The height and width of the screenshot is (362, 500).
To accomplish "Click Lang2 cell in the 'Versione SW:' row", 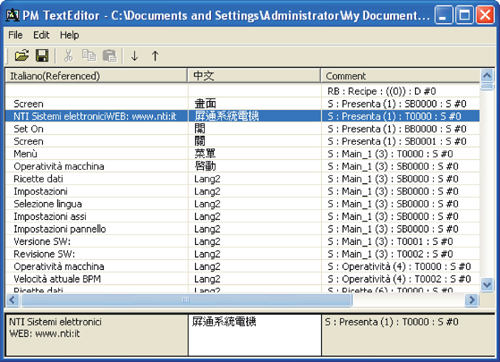I will pyautogui.click(x=207, y=242).
